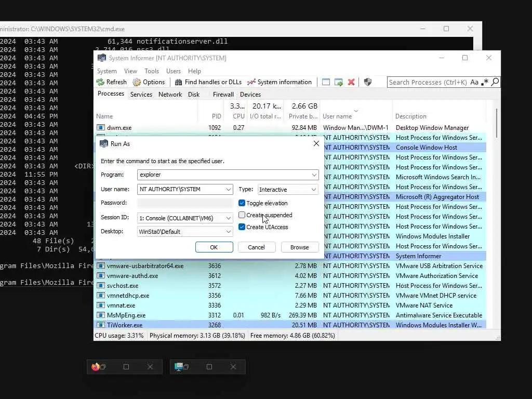Click Physical memory in status bar
The image size is (532, 399).
click(x=197, y=336)
